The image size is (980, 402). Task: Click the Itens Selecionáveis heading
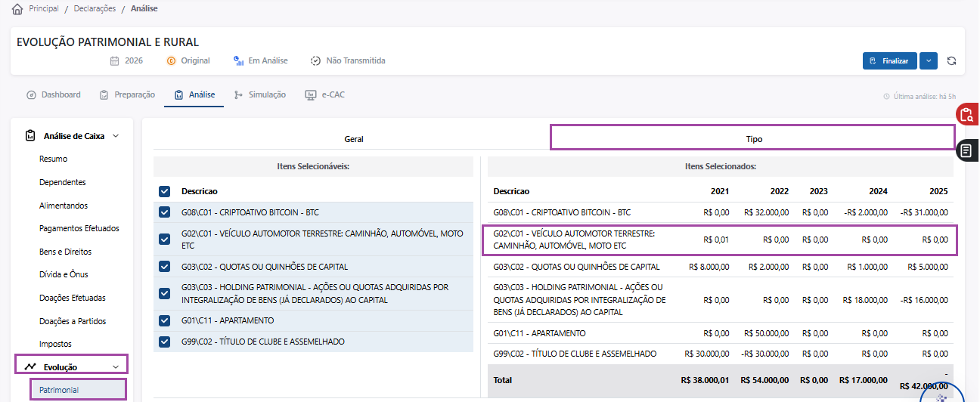(313, 166)
